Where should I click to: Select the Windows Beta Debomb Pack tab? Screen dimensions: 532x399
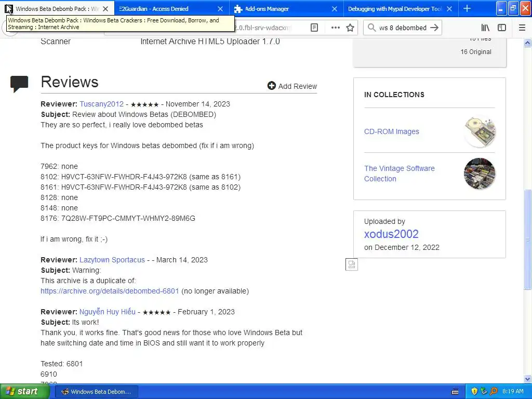click(57, 9)
